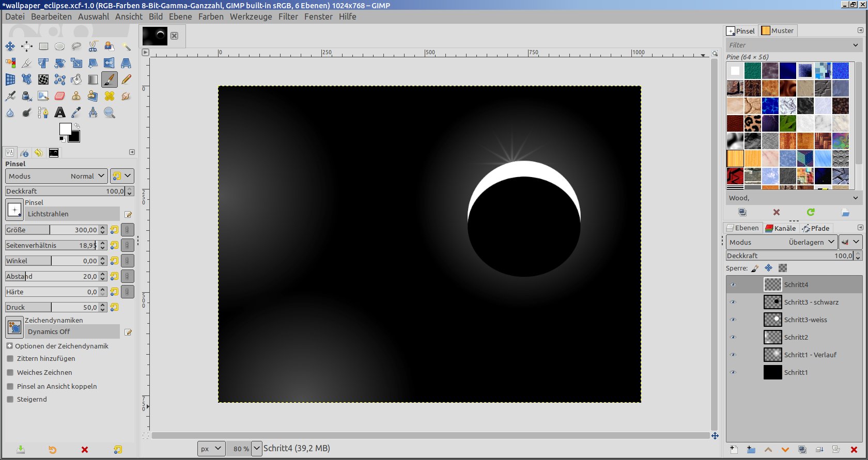Check the 'Weiches Zeichnen' option
Screen dimensions: 868x460
(x=10, y=372)
